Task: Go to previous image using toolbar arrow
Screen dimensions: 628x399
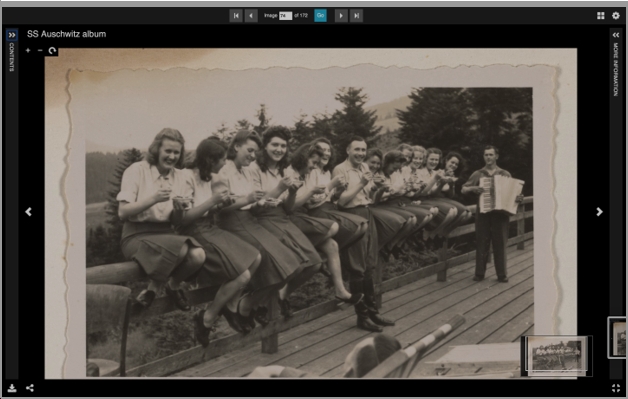Action: (251, 16)
